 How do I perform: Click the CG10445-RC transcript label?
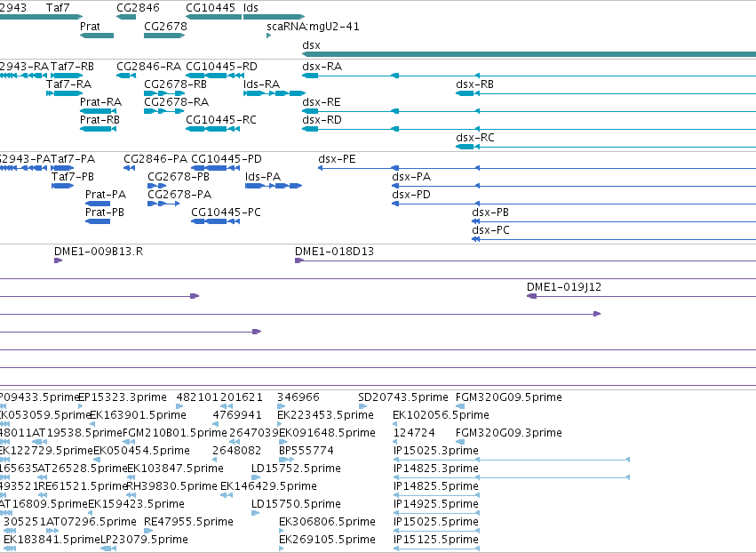coord(221,120)
